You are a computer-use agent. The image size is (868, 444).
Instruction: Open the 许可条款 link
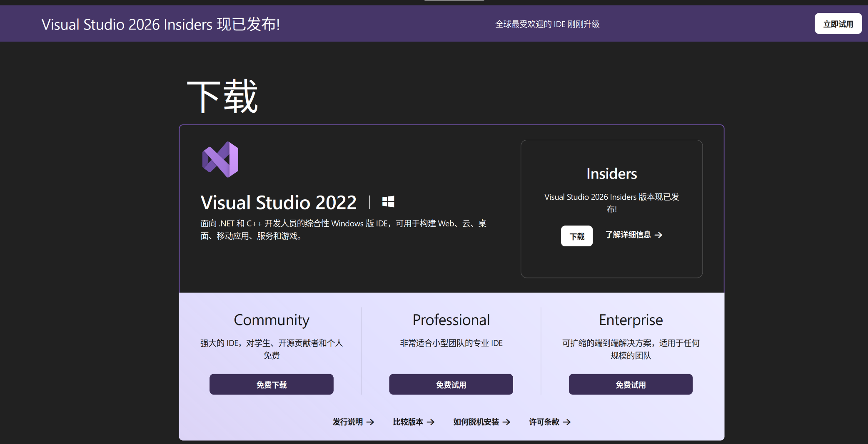tap(550, 422)
